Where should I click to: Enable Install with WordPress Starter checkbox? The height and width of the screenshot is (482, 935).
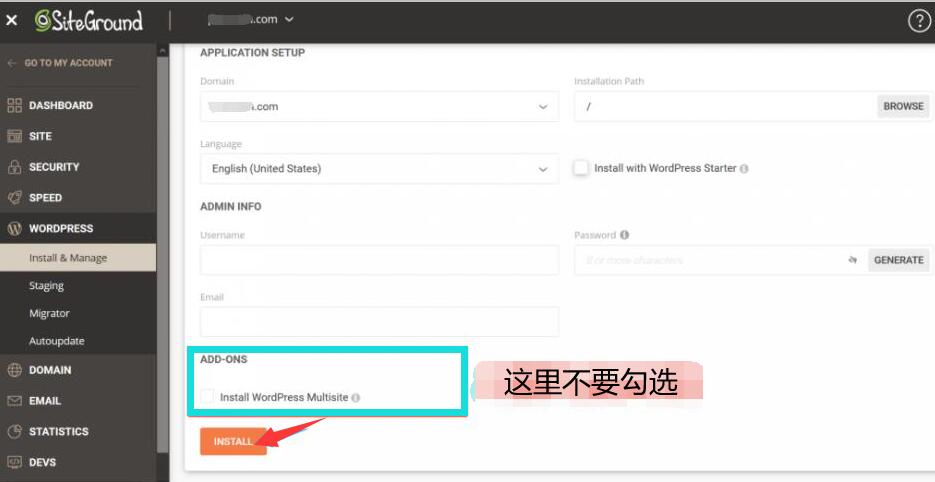581,168
